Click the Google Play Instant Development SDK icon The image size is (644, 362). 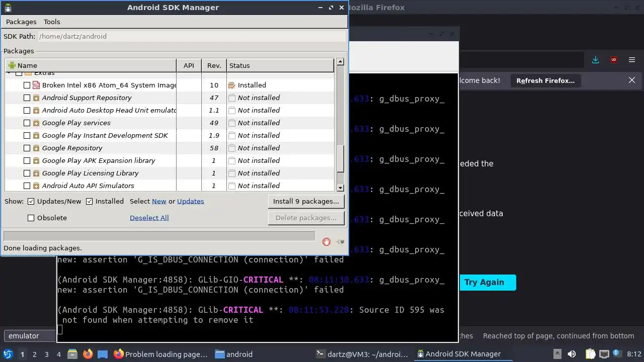click(x=36, y=136)
